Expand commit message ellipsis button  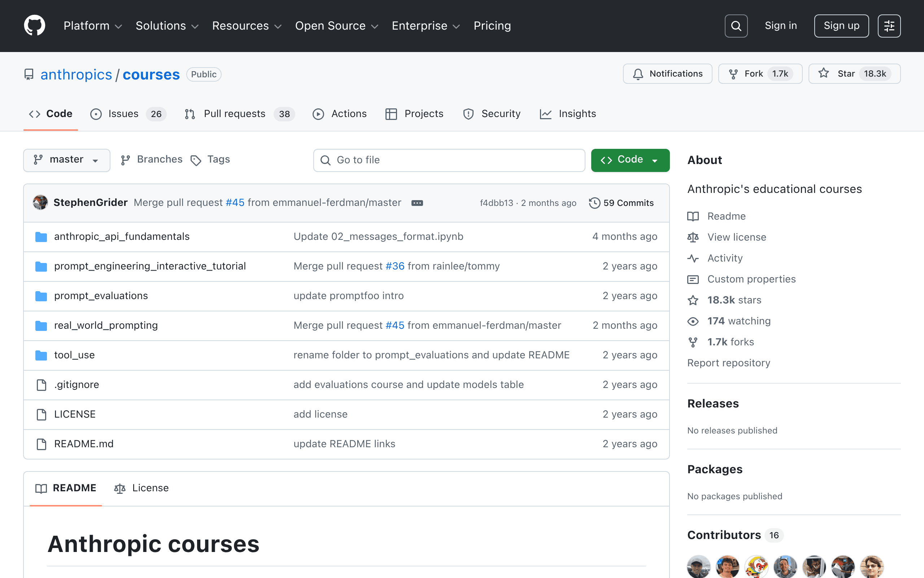pyautogui.click(x=417, y=203)
